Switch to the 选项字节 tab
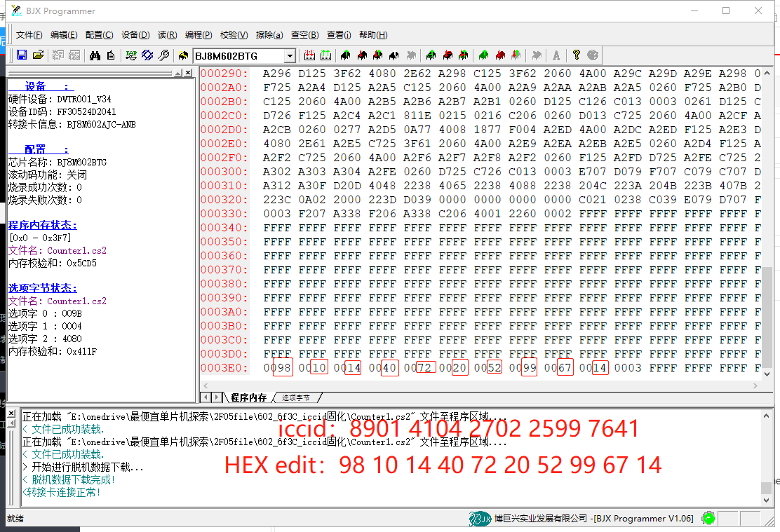Image resolution: width=780 pixels, height=532 pixels. click(295, 397)
